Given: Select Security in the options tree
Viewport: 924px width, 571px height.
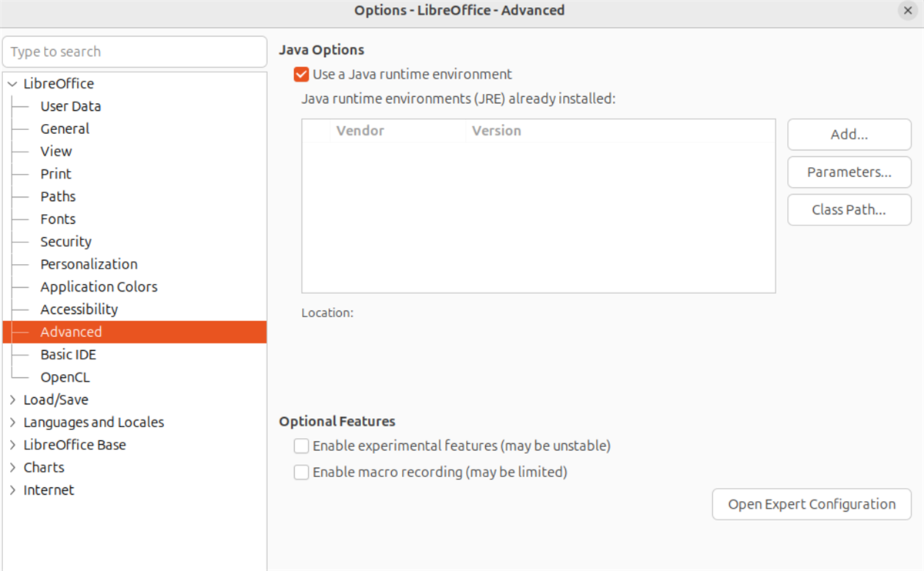Looking at the screenshot, I should (66, 242).
